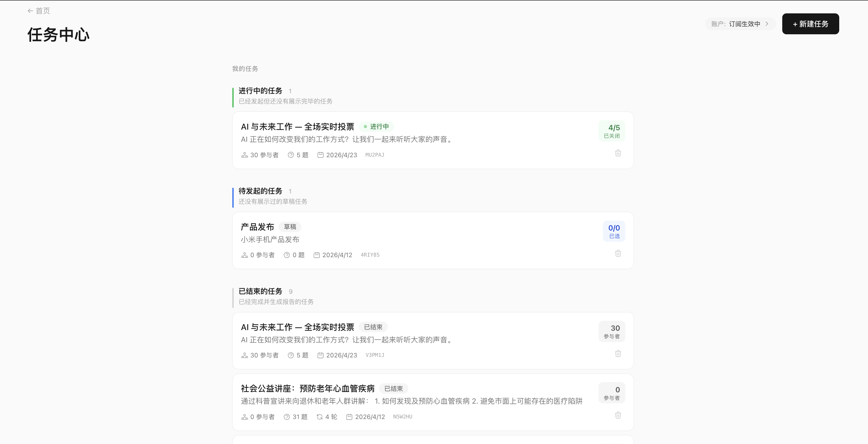Click the text 还没有展示过的草稿任务

pyautogui.click(x=273, y=201)
